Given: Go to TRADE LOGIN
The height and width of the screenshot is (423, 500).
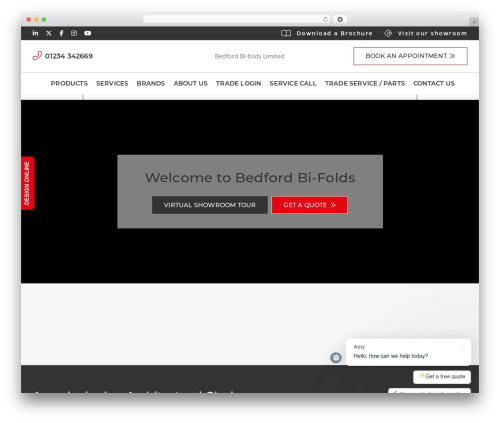Looking at the screenshot, I should click(x=238, y=83).
